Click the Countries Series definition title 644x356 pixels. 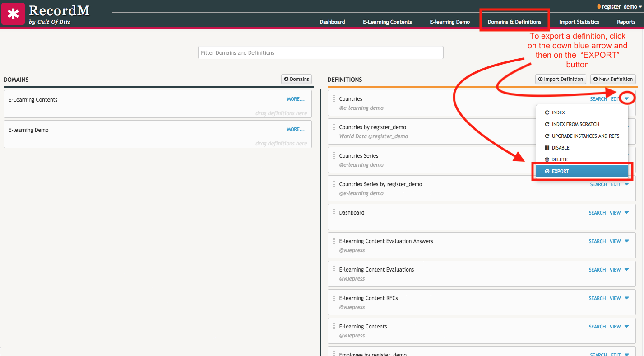(x=359, y=156)
